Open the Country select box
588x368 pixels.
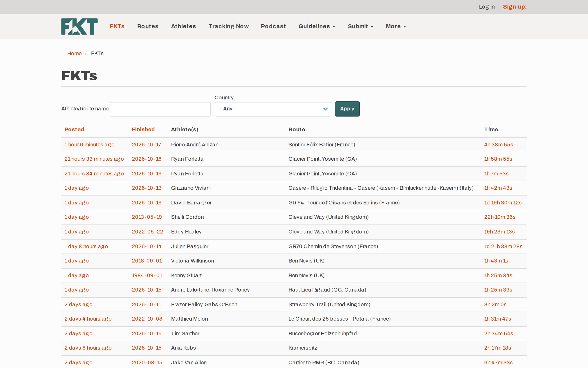pos(273,109)
